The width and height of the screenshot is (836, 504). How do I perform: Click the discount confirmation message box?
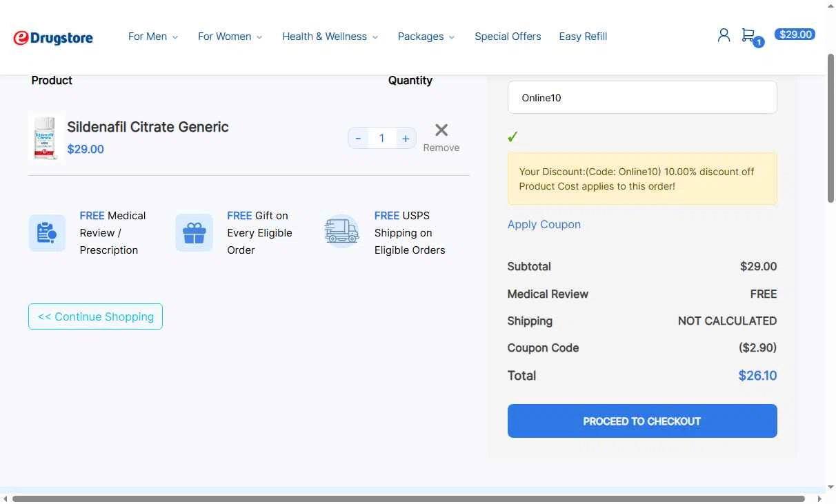tap(642, 179)
